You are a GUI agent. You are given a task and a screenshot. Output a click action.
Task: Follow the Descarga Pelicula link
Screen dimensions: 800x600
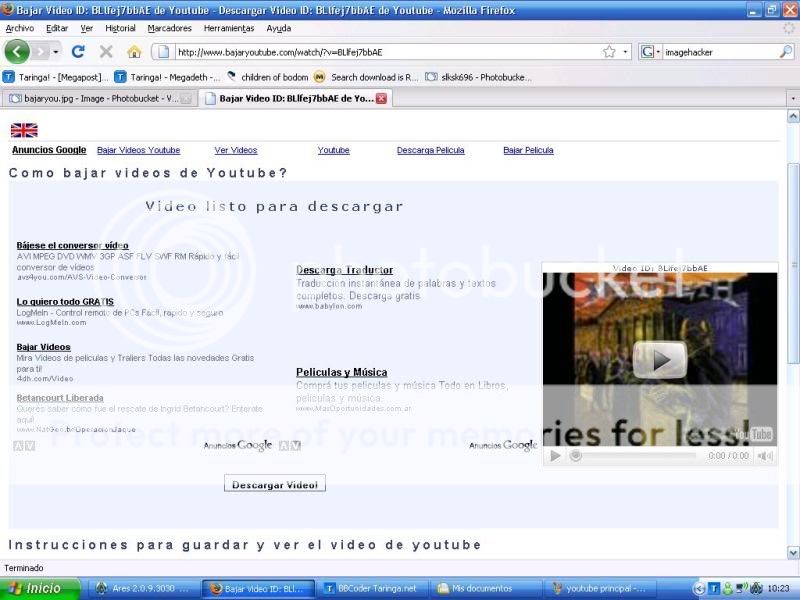tap(431, 150)
